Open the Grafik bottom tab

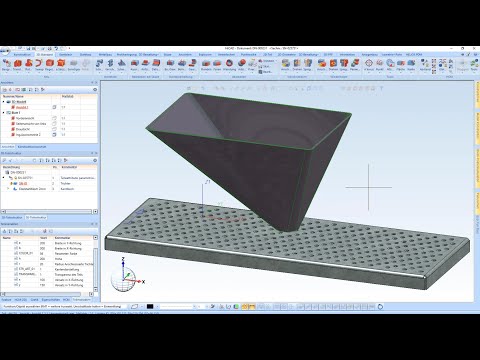(x=34, y=300)
